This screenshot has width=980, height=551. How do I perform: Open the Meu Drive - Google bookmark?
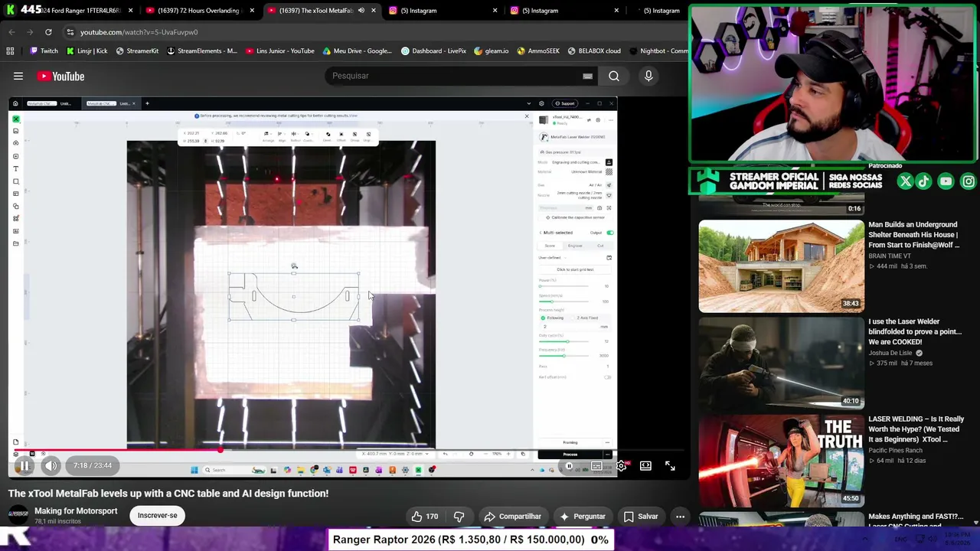tap(357, 51)
